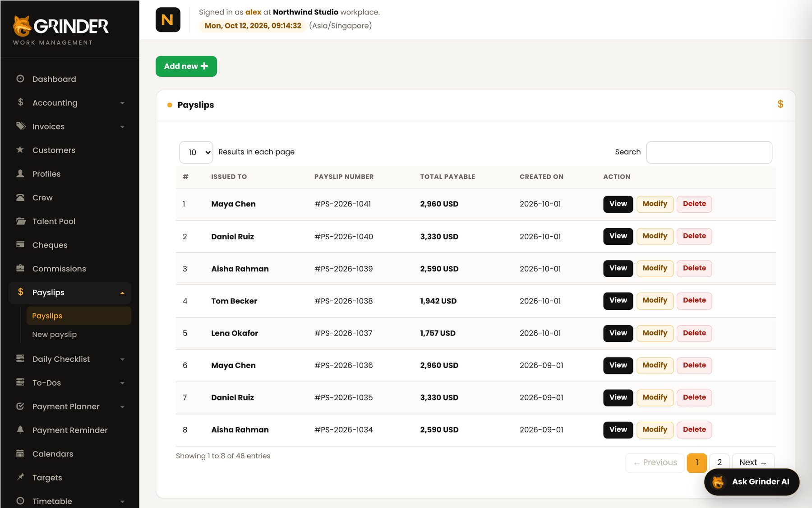Screen dimensions: 812x508
Task: Expand the Daily Checklist arrow
Action: pyautogui.click(x=122, y=359)
